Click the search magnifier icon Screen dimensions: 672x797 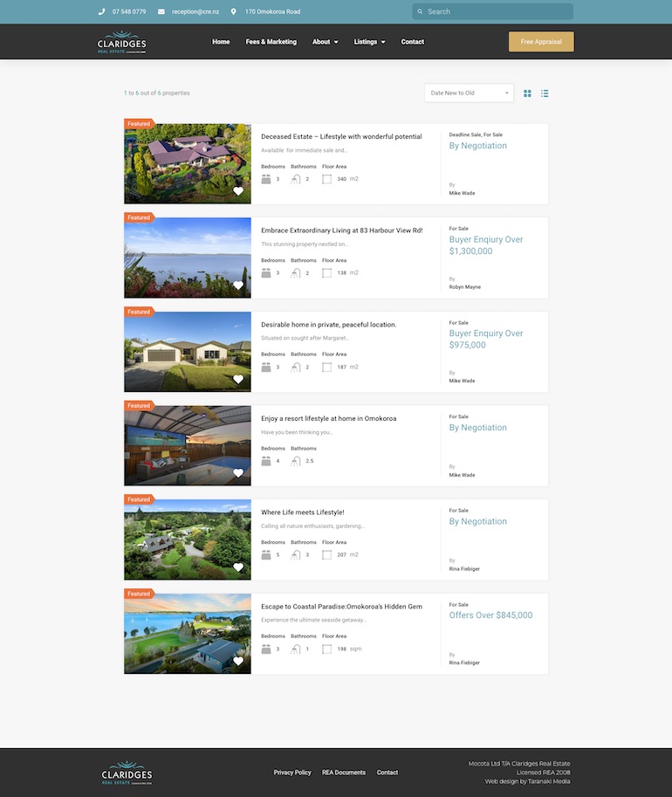(420, 11)
